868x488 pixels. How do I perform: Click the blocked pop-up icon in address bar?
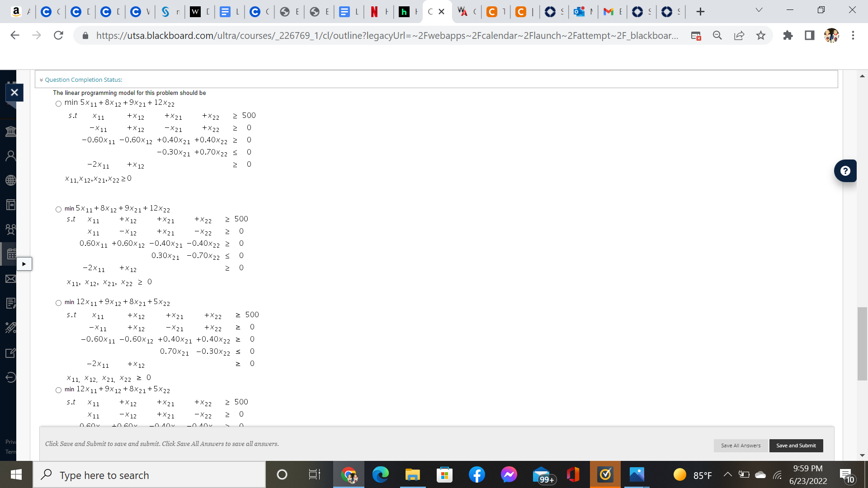pyautogui.click(x=696, y=35)
